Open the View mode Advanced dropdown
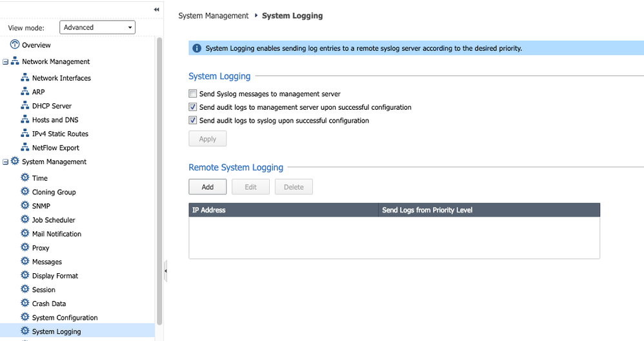This screenshot has width=644, height=341. pyautogui.click(x=97, y=28)
